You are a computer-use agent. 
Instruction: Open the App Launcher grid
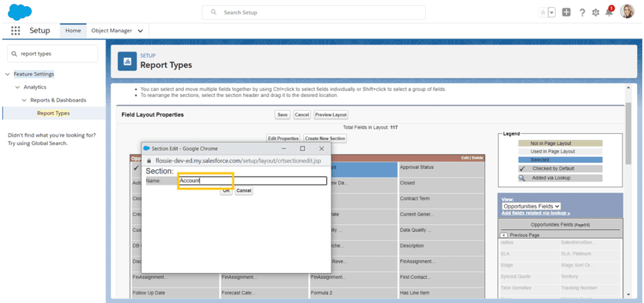coord(16,31)
